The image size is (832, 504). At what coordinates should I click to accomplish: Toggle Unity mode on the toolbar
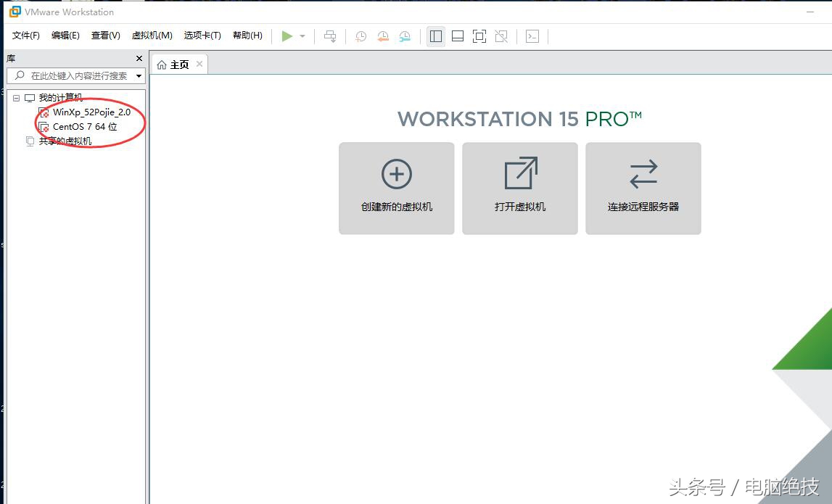click(x=501, y=36)
